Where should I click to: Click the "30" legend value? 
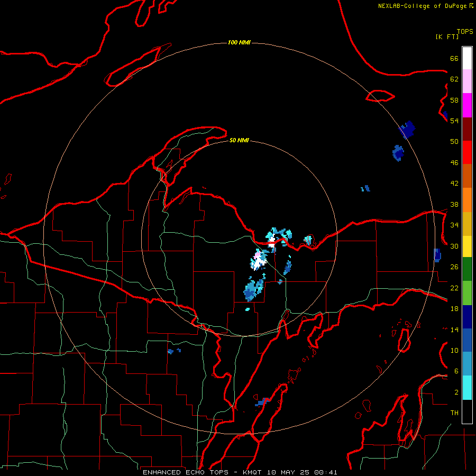(454, 246)
